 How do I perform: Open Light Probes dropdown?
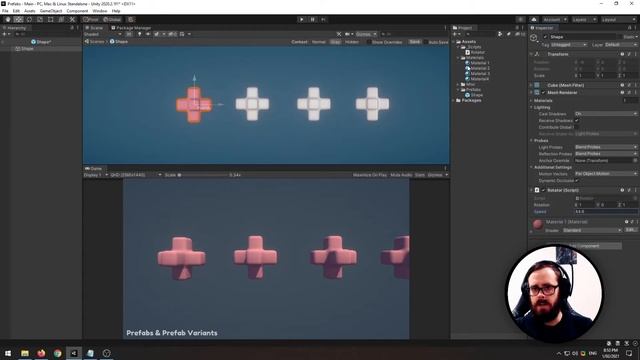[x=606, y=147]
